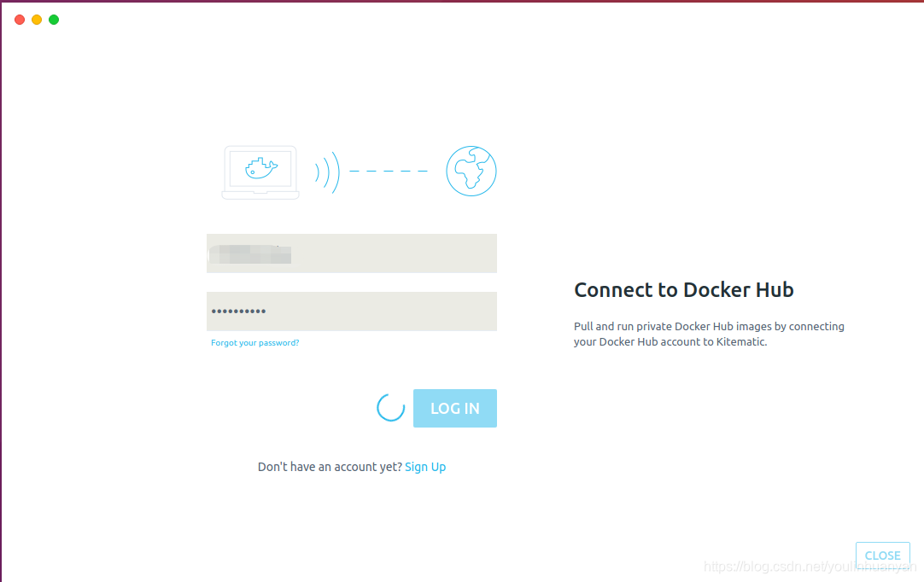
Task: Click the 'Don't have an account yet?' text
Action: (x=330, y=467)
